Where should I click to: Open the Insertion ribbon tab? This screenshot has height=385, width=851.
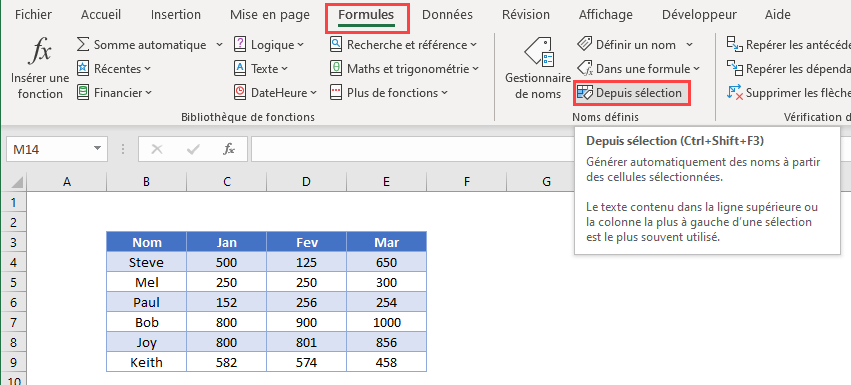(176, 15)
